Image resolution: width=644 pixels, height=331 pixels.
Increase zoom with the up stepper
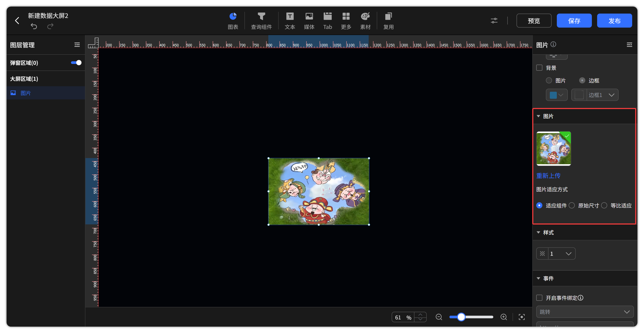tap(420, 315)
